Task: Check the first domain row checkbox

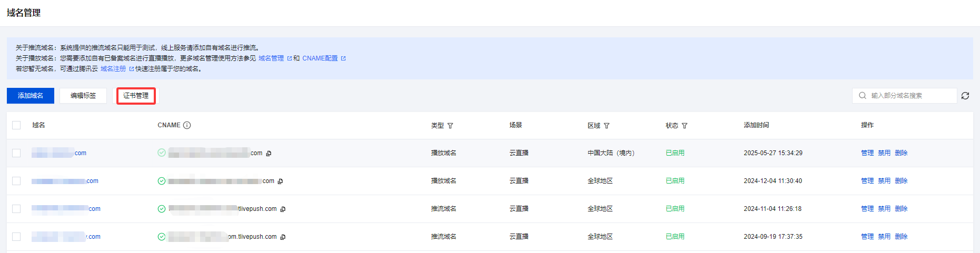Action: [16, 153]
